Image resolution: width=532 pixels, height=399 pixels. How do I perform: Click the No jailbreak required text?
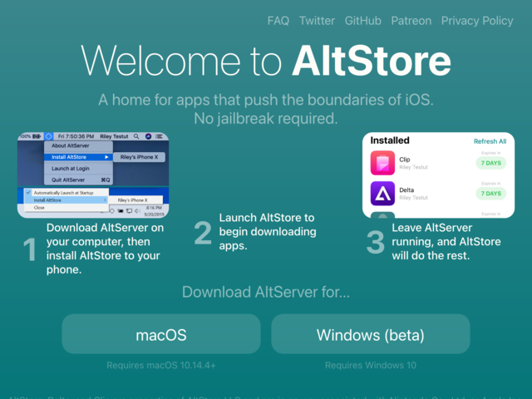(x=266, y=119)
